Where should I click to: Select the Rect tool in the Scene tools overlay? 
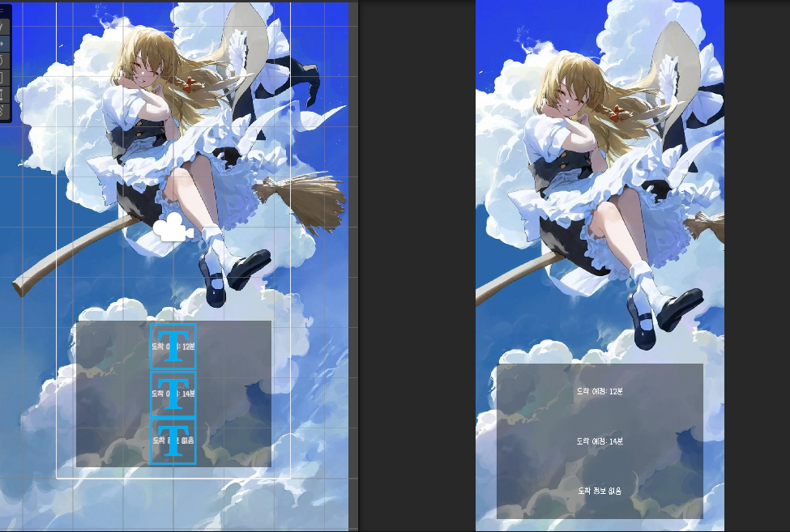tap(4, 95)
